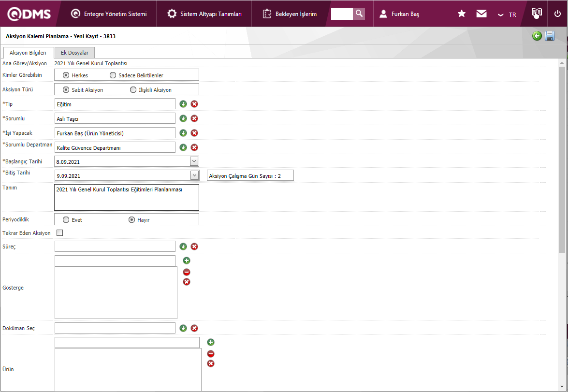
Task: Pick a Sorumlu using the green arrow icon
Action: click(183, 118)
